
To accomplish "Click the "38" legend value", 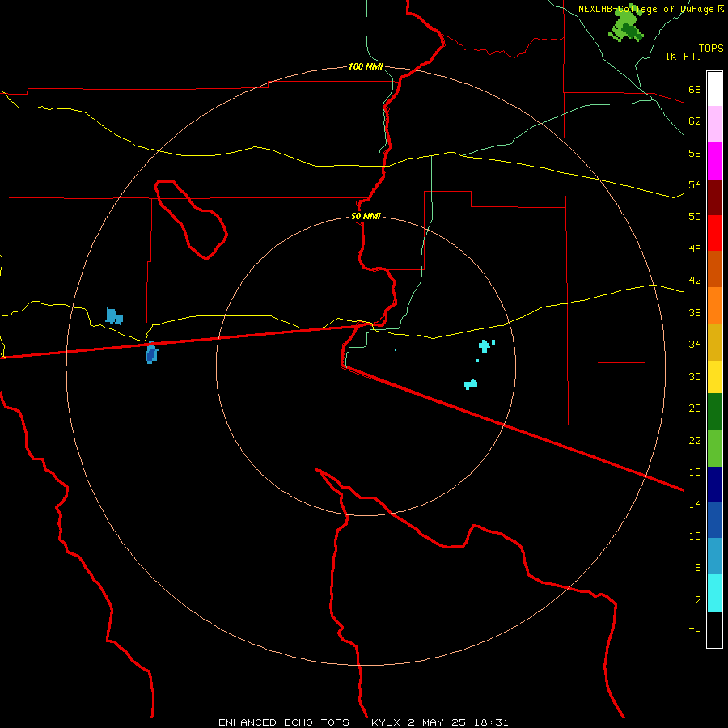I will click(695, 312).
